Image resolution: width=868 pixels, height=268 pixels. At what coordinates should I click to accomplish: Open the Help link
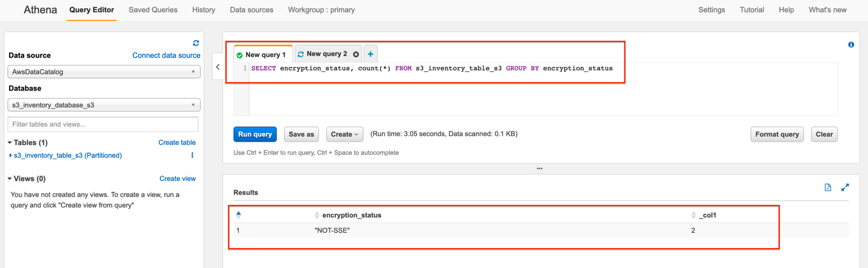pos(786,10)
